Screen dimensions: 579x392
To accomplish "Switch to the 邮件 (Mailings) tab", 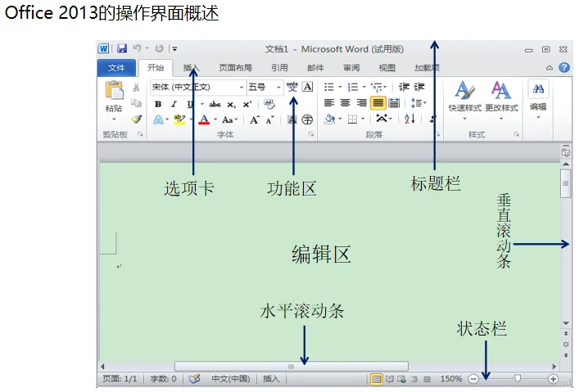I will 315,68.
